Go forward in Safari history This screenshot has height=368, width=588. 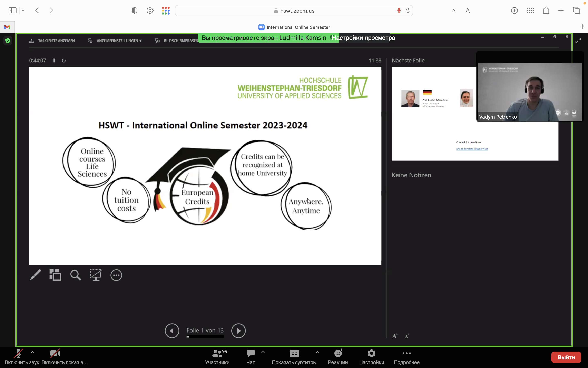click(x=51, y=10)
